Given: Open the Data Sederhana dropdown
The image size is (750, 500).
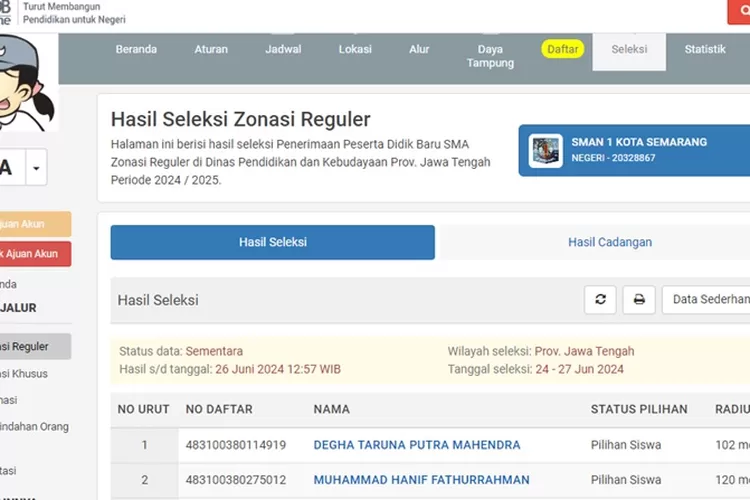Looking at the screenshot, I should point(706,300).
